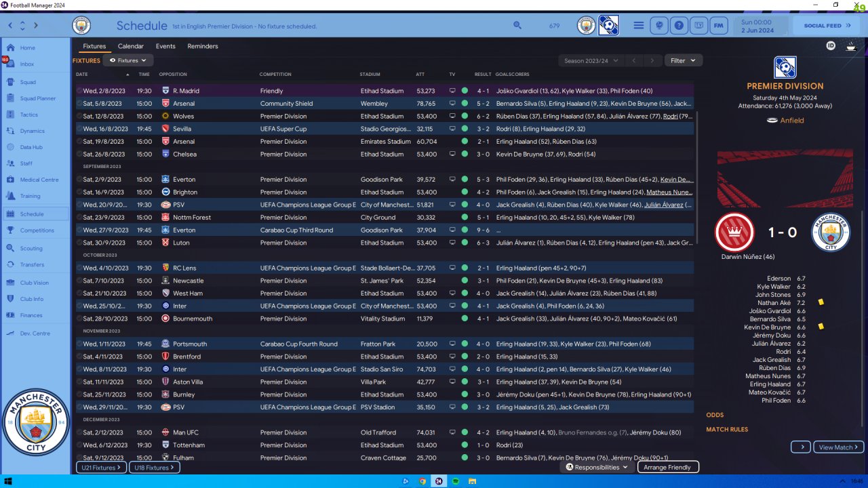Open Chrome from the Windows taskbar
The image size is (868, 488).
point(422,481)
